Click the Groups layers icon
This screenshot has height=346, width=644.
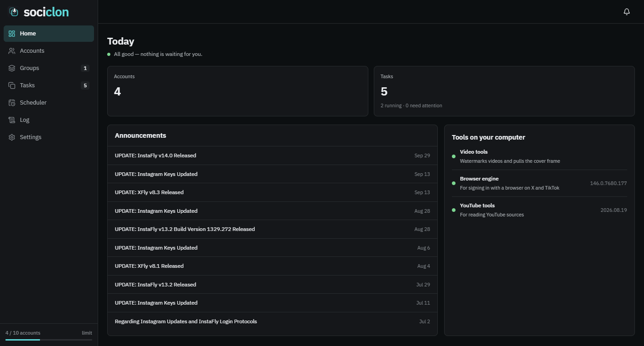click(12, 68)
